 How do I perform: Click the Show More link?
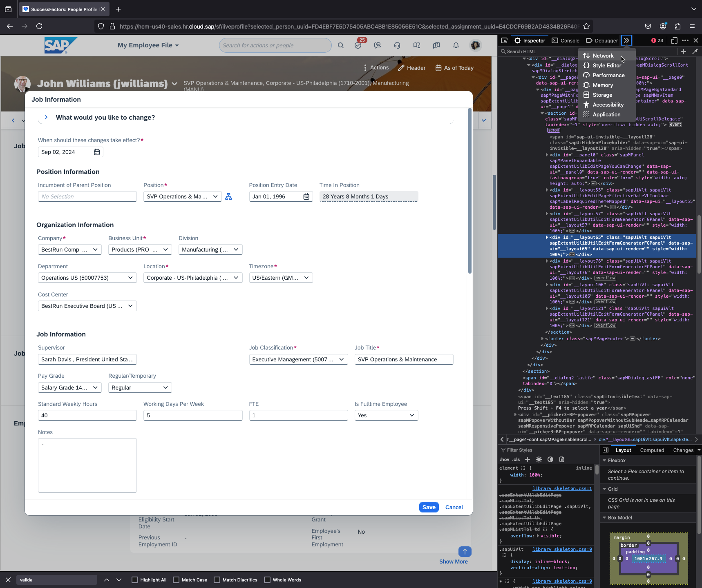454,561
